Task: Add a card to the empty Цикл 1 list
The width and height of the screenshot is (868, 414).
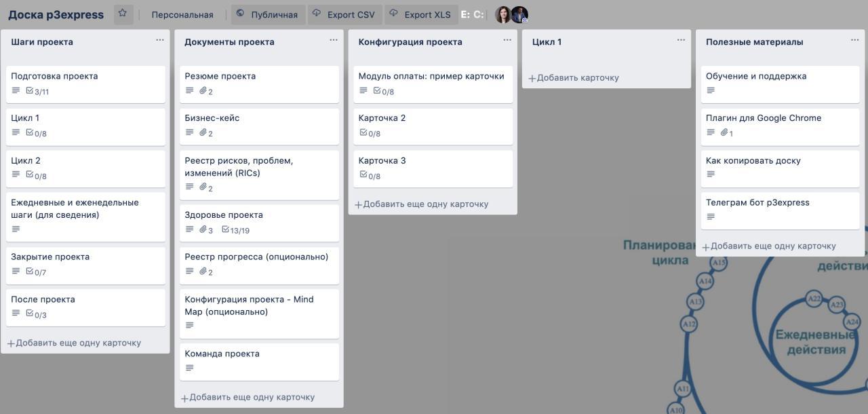Action: [574, 77]
